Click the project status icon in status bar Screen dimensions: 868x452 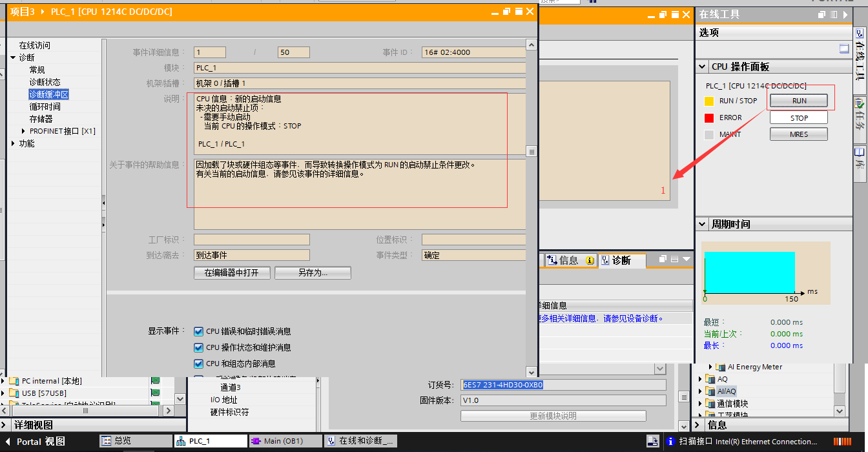pyautogui.click(x=654, y=442)
